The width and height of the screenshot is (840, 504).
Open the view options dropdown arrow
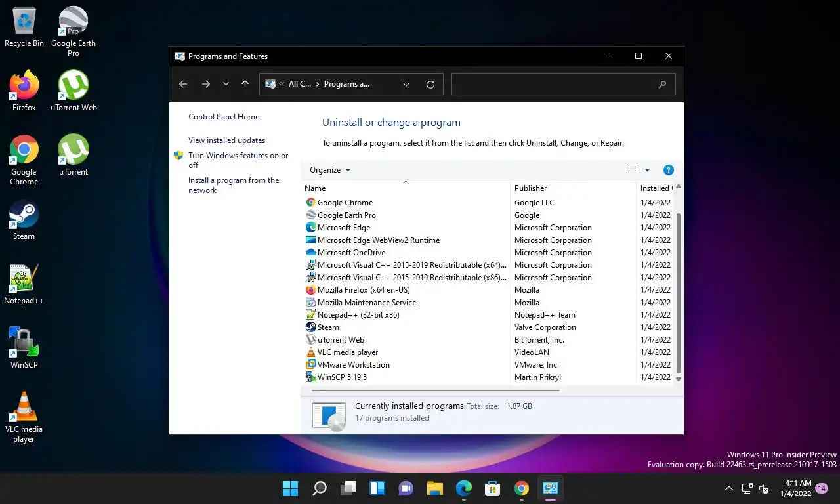point(647,170)
